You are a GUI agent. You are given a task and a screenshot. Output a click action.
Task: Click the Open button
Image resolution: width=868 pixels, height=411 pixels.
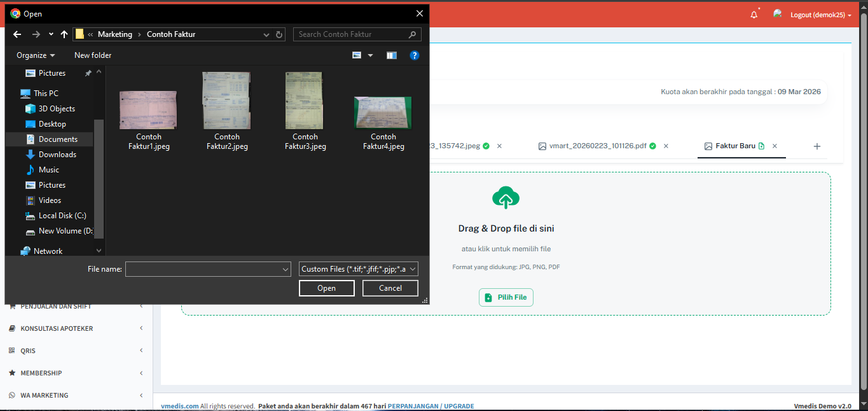point(326,288)
